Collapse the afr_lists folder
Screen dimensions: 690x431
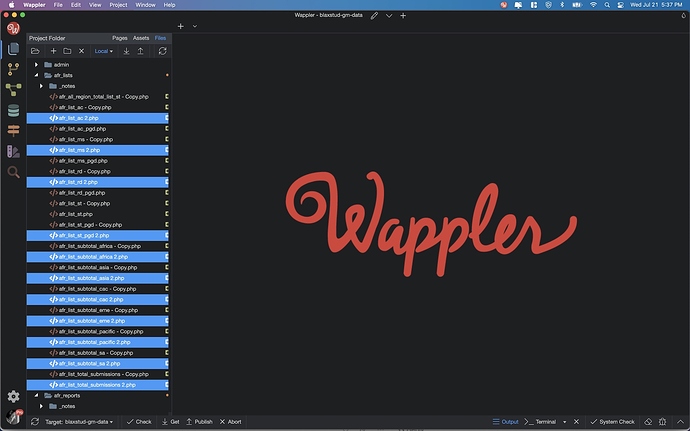37,75
